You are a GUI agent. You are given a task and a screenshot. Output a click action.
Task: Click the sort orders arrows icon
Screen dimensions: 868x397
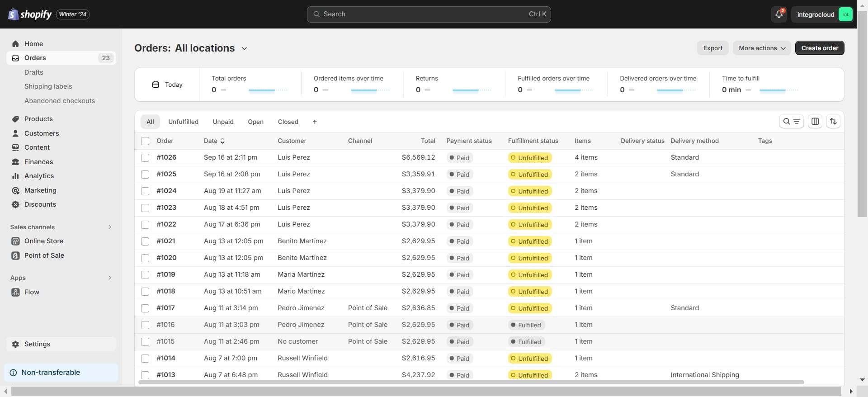click(833, 122)
